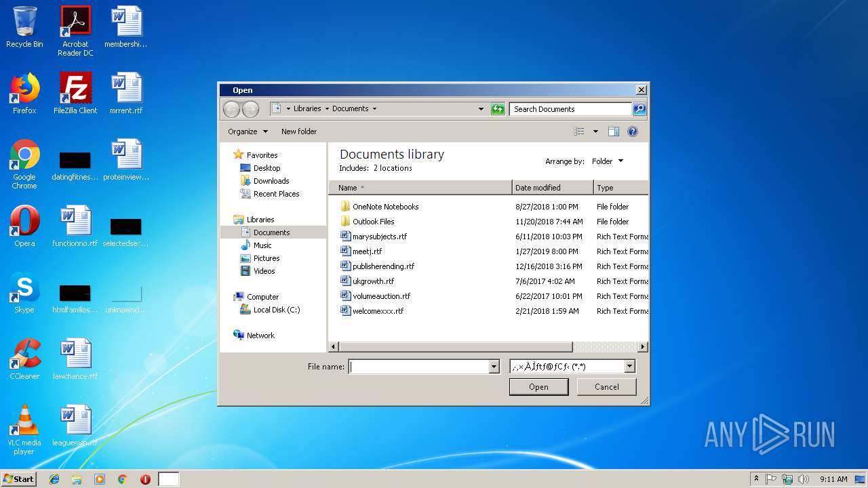Sort by the Type column header

[x=620, y=188]
